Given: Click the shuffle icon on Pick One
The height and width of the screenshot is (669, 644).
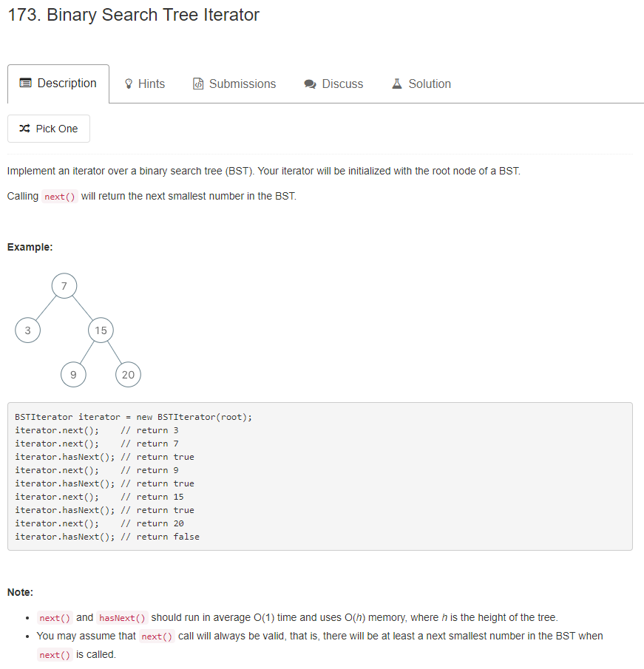Looking at the screenshot, I should tap(23, 128).
